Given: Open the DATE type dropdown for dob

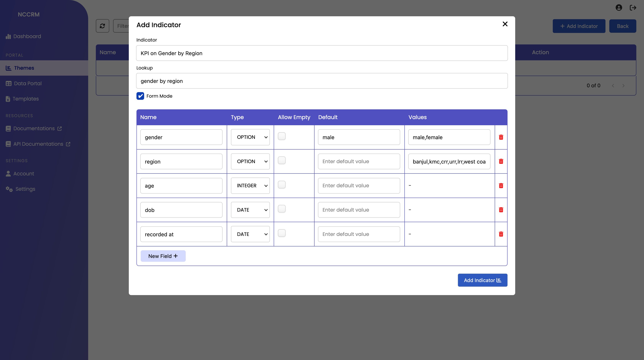Looking at the screenshot, I should (250, 210).
